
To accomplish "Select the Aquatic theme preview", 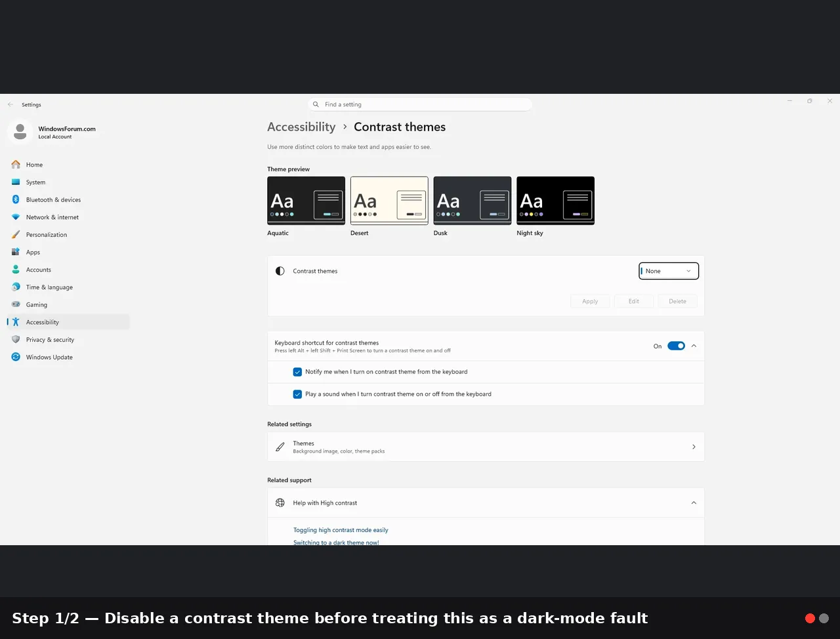I will point(306,201).
